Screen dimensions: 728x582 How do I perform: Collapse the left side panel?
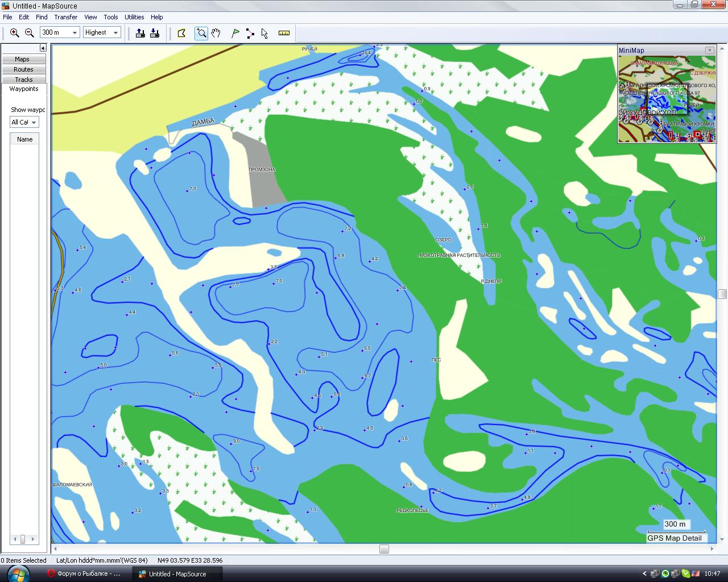pyautogui.click(x=43, y=48)
